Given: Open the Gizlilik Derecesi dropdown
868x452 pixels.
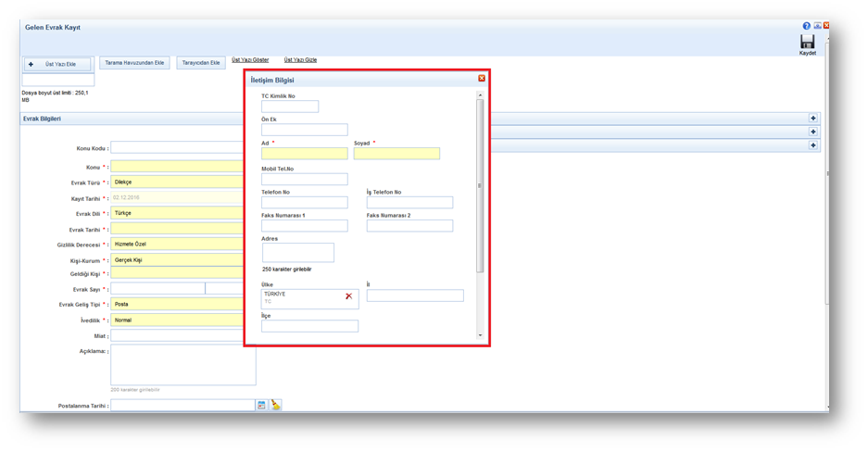Looking at the screenshot, I should pyautogui.click(x=176, y=244).
